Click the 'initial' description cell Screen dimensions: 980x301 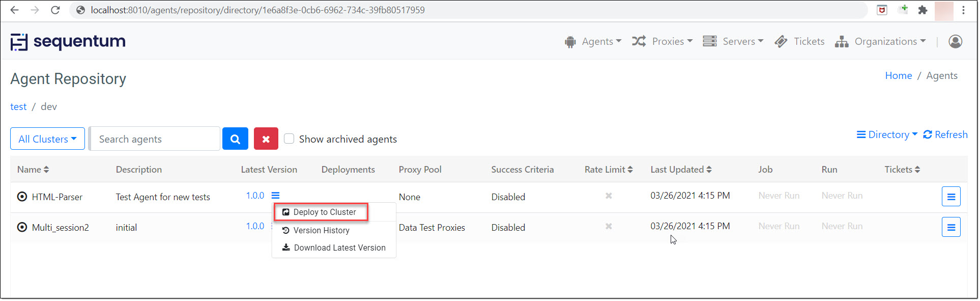(x=126, y=227)
